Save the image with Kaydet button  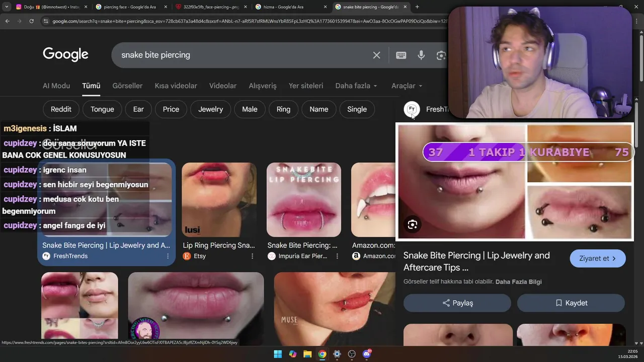(571, 303)
